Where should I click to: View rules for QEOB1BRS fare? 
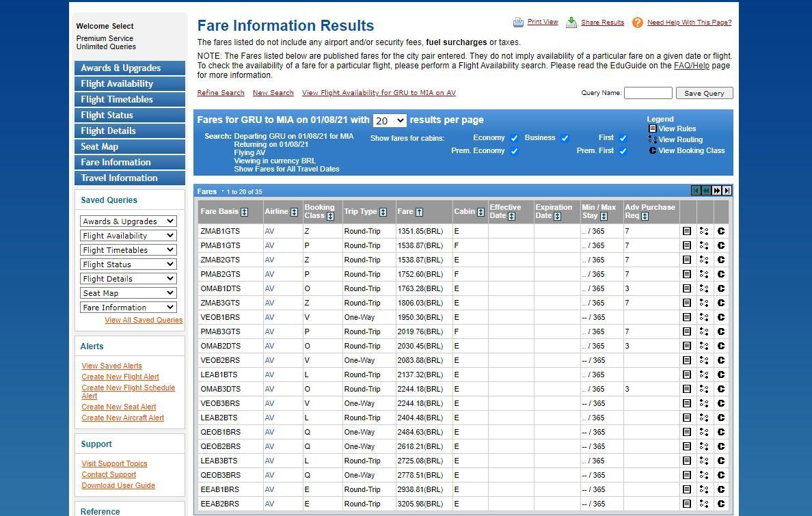coord(687,432)
